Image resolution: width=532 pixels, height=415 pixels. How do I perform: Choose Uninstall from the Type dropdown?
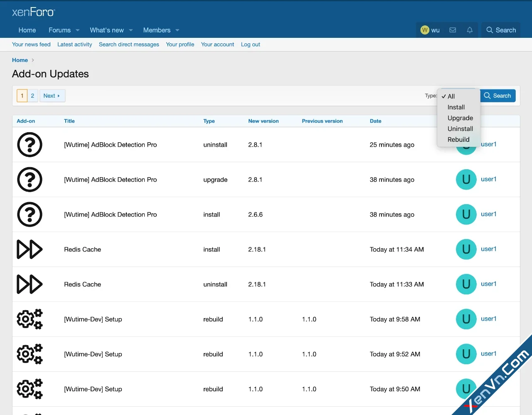(458, 129)
